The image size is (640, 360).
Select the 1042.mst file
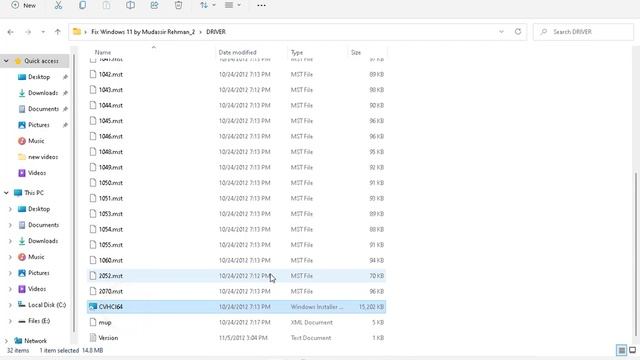click(237, 74)
